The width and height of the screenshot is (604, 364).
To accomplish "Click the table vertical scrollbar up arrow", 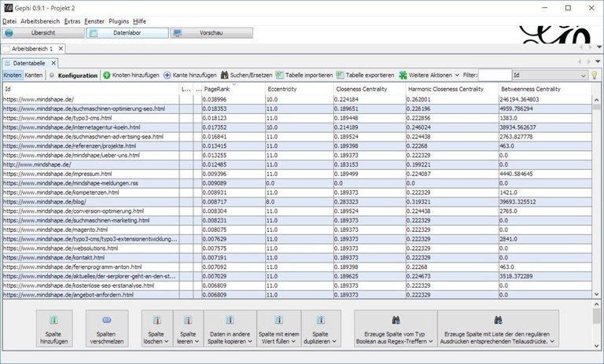I will pos(597,98).
